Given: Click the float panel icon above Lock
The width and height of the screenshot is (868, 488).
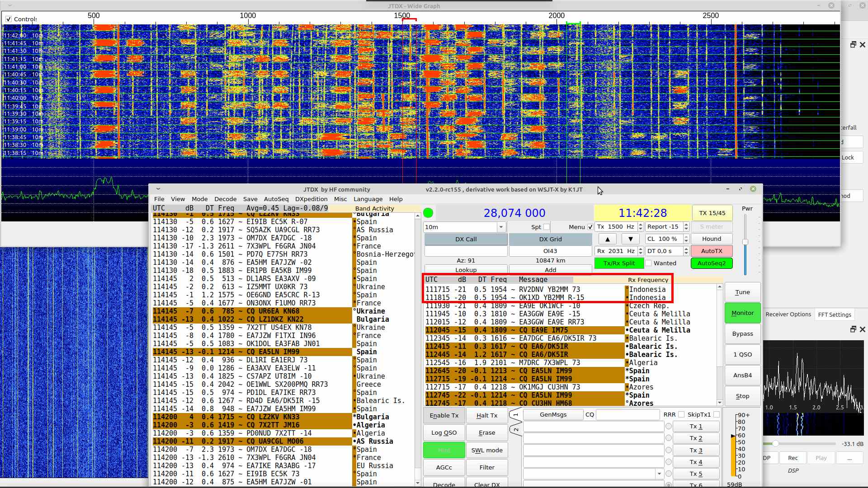Looking at the screenshot, I should (x=853, y=44).
